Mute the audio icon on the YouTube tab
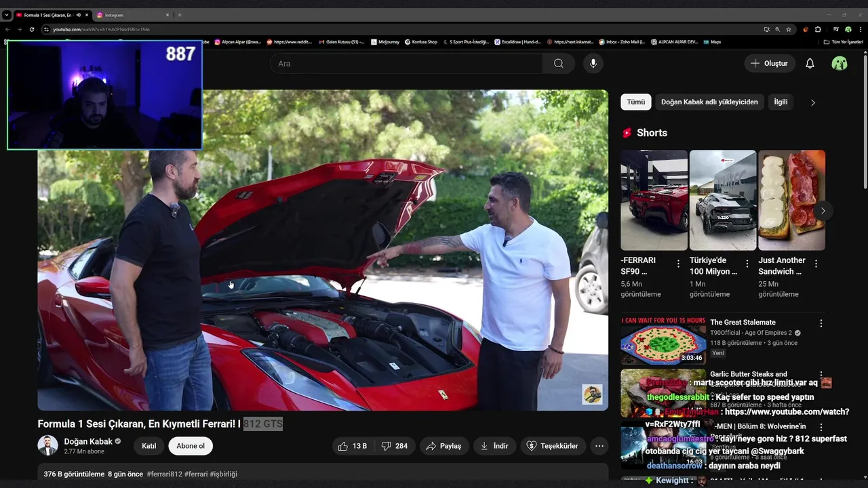The image size is (868, 488). 79,15
